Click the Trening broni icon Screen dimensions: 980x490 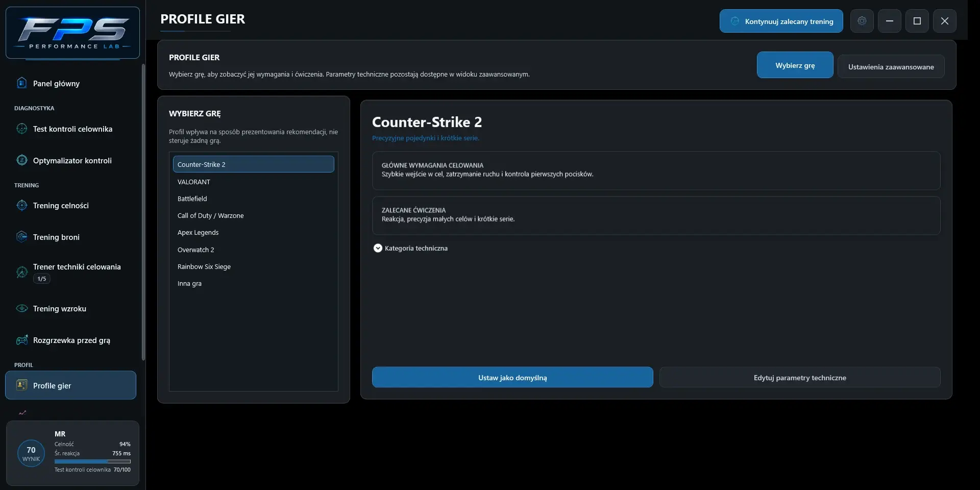[21, 237]
